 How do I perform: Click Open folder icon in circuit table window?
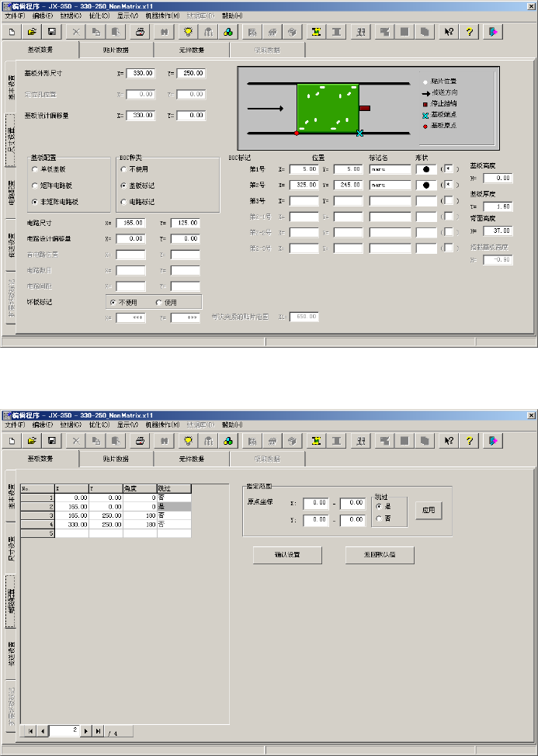point(32,441)
